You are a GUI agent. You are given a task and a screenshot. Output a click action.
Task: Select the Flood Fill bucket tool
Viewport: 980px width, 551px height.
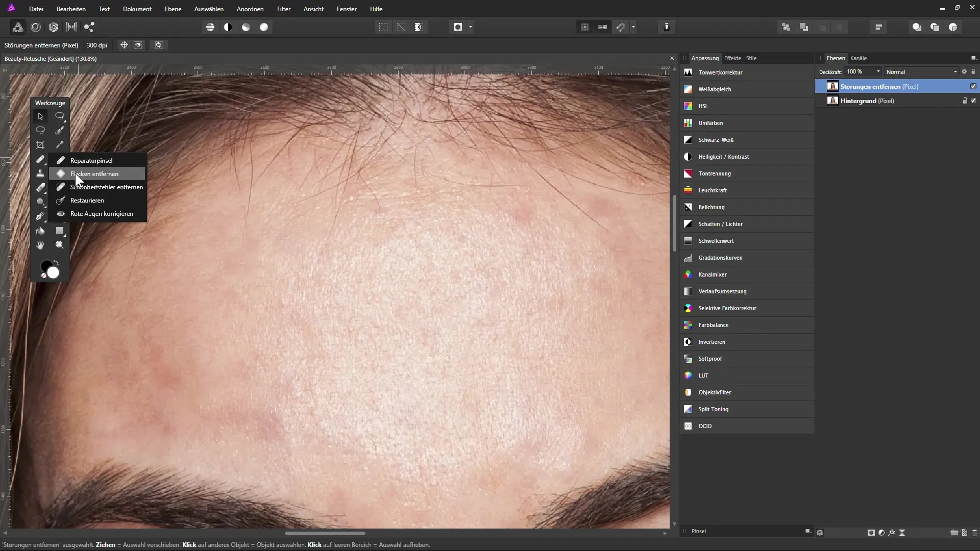click(40, 231)
